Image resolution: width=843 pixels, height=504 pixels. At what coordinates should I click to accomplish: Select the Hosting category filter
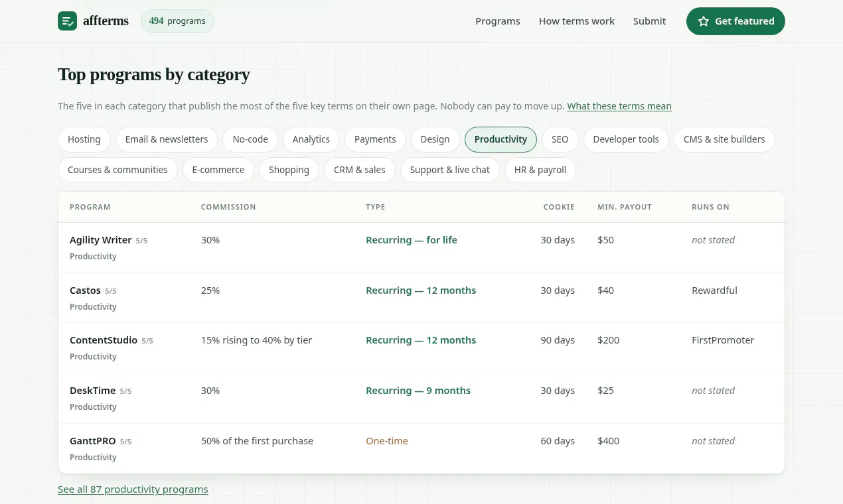tap(84, 139)
